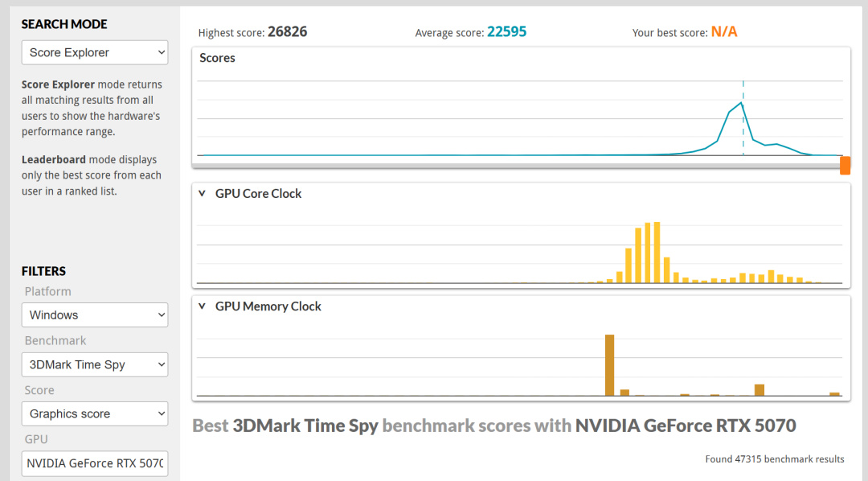Open the Platform dropdown set to Windows
The height and width of the screenshot is (481, 868).
coord(95,314)
